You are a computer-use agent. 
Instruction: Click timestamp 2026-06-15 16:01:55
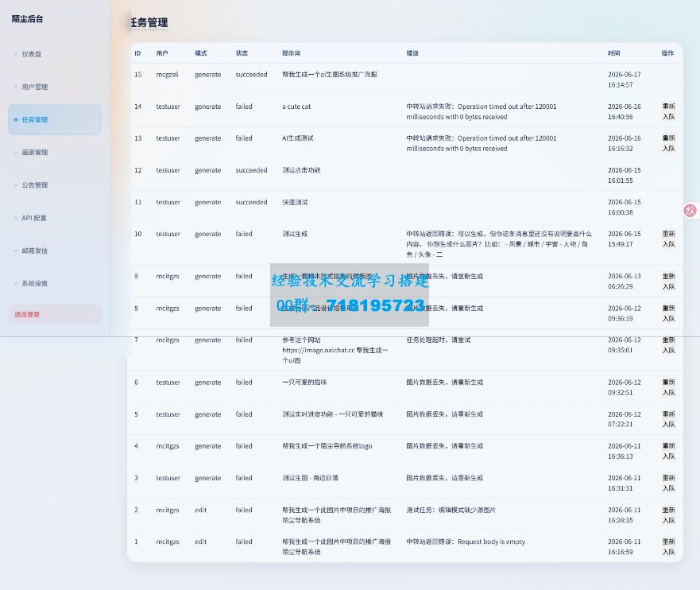[x=624, y=176]
